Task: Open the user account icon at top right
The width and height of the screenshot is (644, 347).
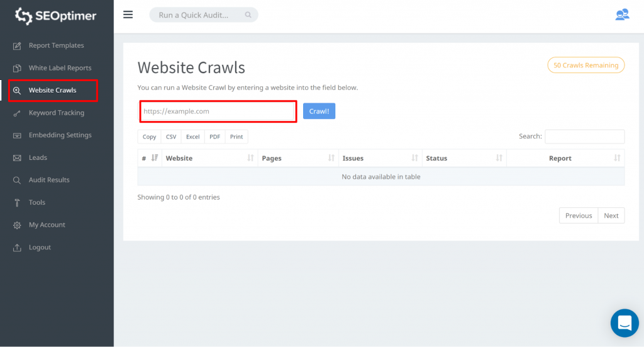Action: coord(621,14)
